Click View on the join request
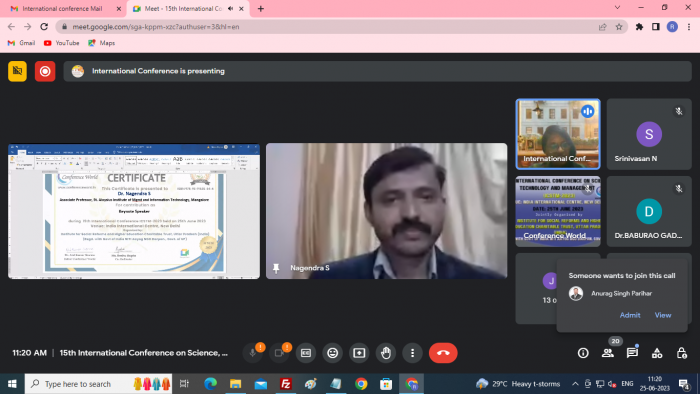 click(x=663, y=315)
